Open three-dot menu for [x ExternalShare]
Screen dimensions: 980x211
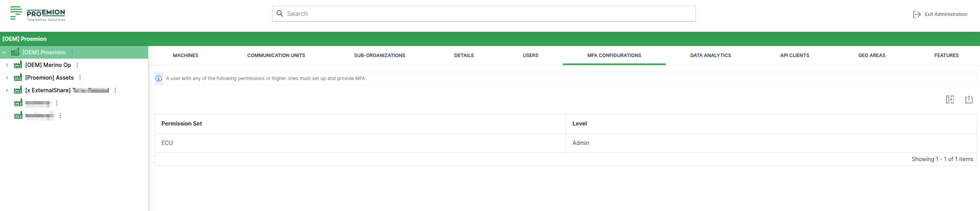click(x=115, y=90)
